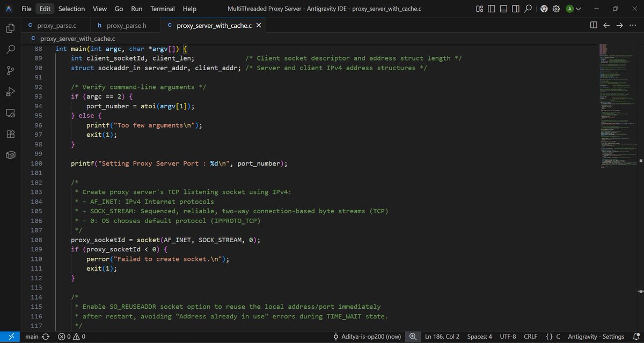Open the Chrome browser icon in title bar
Image resolution: width=644 pixels, height=343 pixels.
[544, 9]
